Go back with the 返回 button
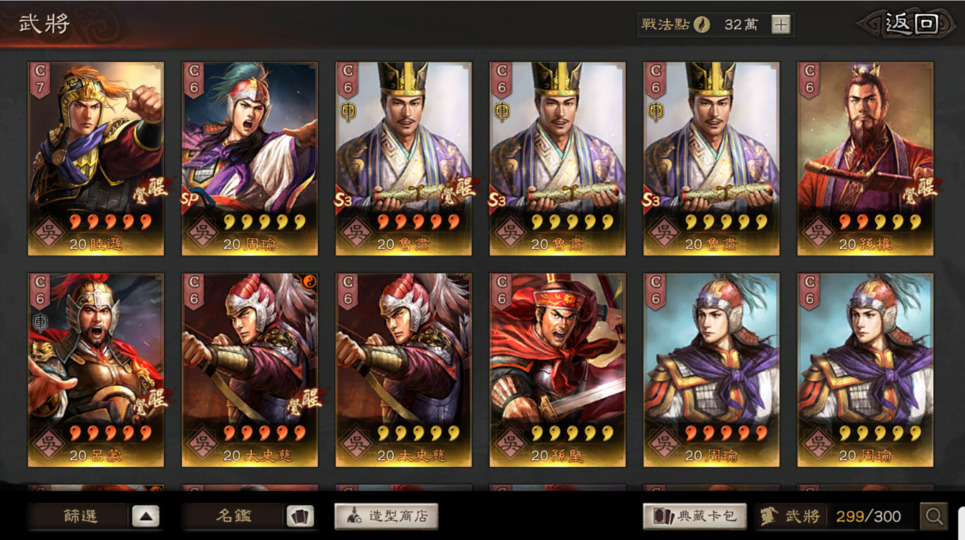The width and height of the screenshot is (965, 540). click(x=910, y=24)
